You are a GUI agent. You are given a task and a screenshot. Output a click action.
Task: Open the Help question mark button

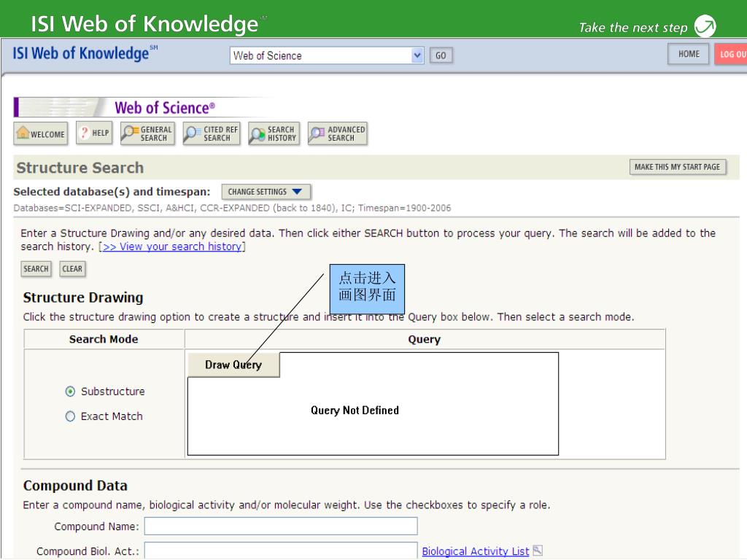94,133
